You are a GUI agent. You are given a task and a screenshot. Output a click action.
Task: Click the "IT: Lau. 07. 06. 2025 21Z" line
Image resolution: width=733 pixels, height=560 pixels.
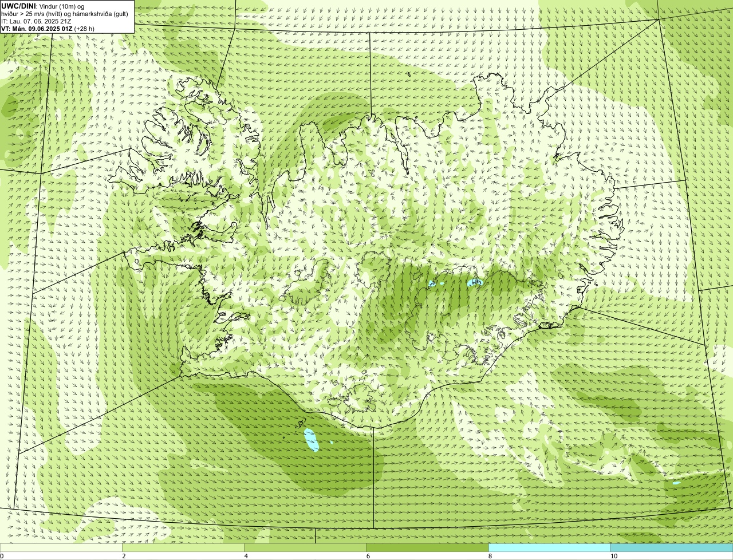point(36,21)
